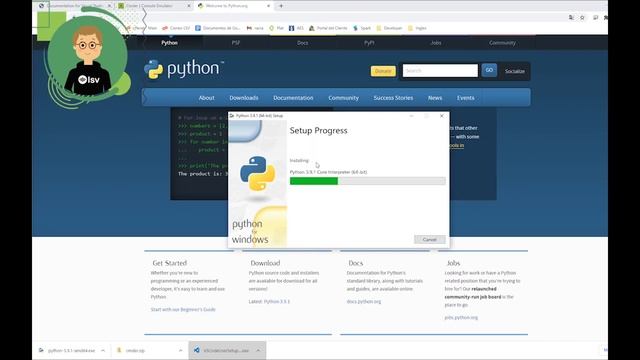Open the Platzi bookmark
The width and height of the screenshot is (640, 360).
click(276, 28)
